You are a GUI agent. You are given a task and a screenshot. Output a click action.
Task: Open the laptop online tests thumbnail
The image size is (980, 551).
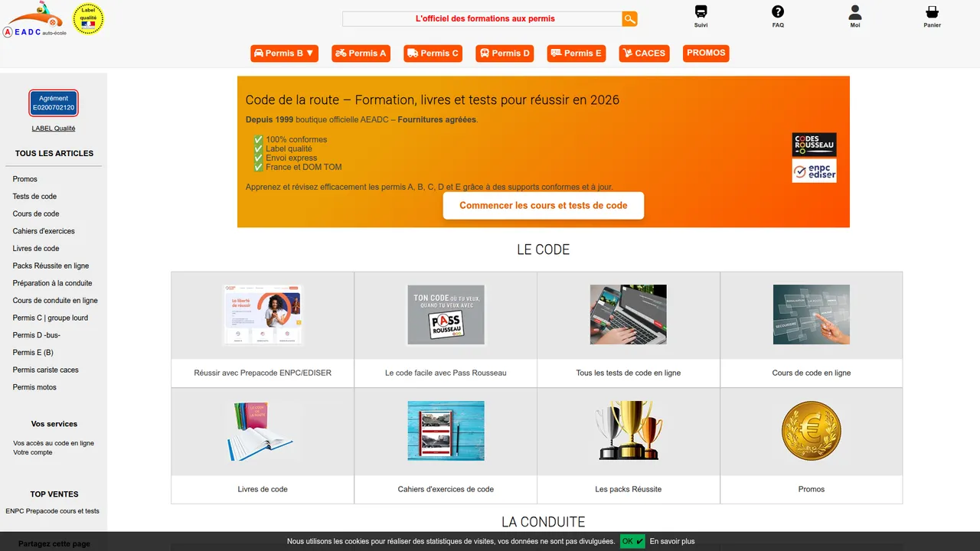click(x=629, y=315)
